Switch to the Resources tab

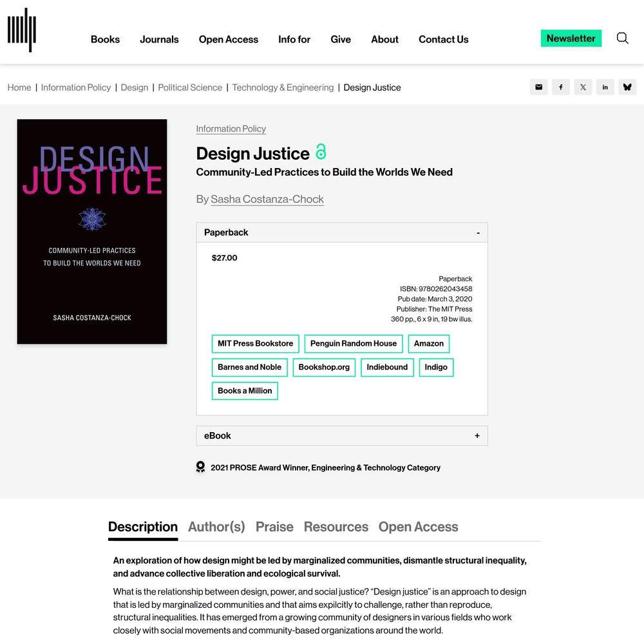click(336, 527)
